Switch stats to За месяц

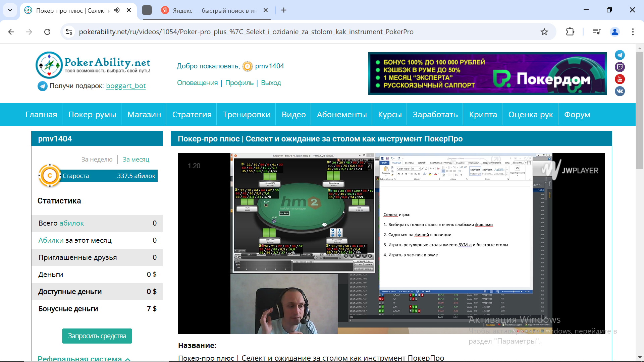(x=136, y=160)
